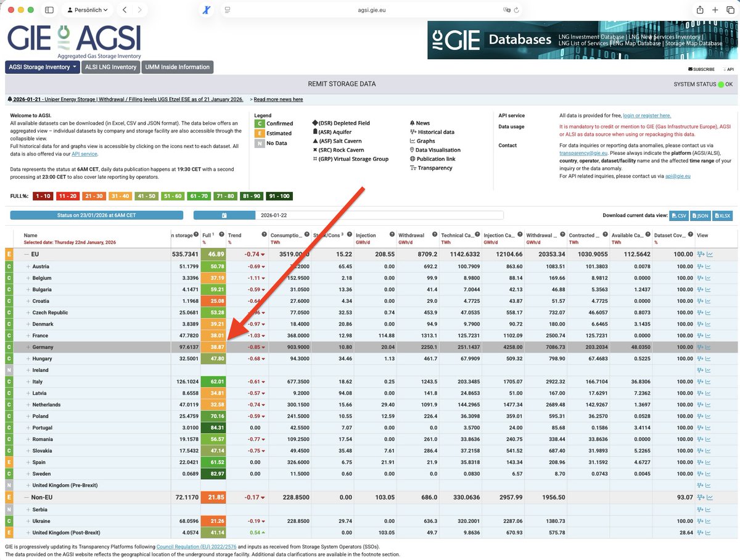Open 'login or register here' link
This screenshot has height=560, width=740.
tap(647, 115)
